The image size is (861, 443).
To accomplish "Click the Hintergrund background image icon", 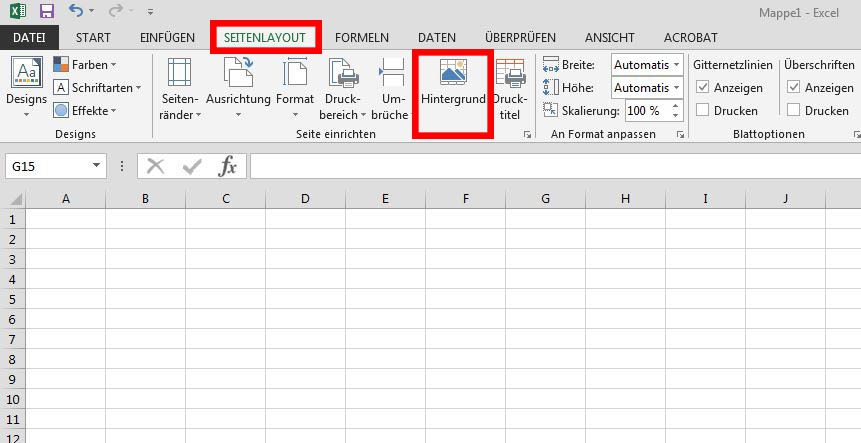I will pyautogui.click(x=453, y=75).
